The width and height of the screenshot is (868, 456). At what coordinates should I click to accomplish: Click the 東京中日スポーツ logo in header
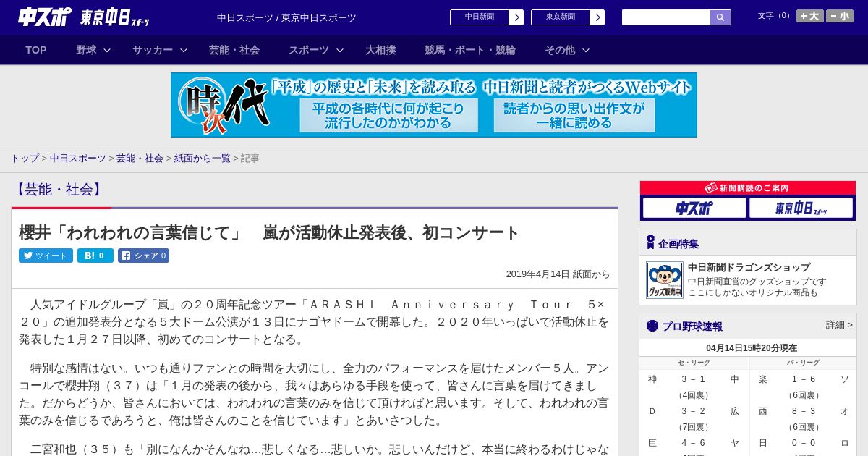pyautogui.click(x=115, y=18)
